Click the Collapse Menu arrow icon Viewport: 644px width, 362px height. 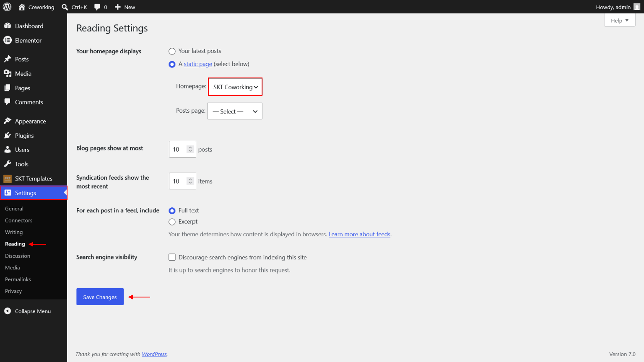click(8, 311)
